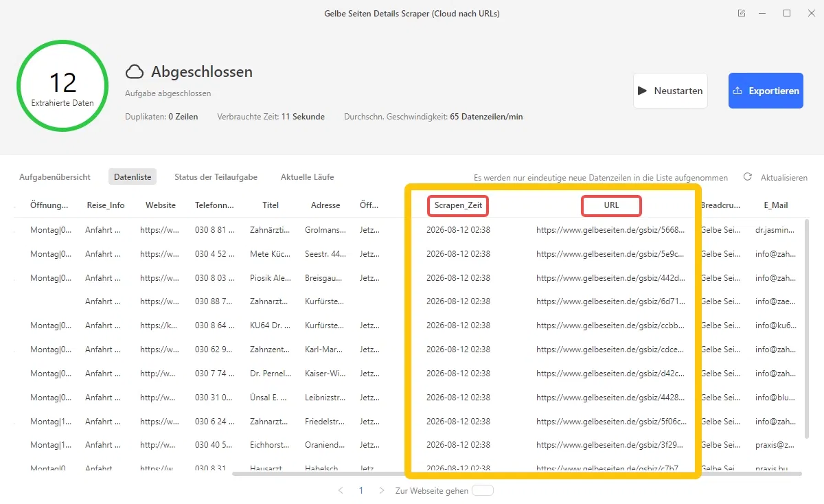Export data with Exportieren button
Viewport: 824px width, 504px height.
coord(766,91)
